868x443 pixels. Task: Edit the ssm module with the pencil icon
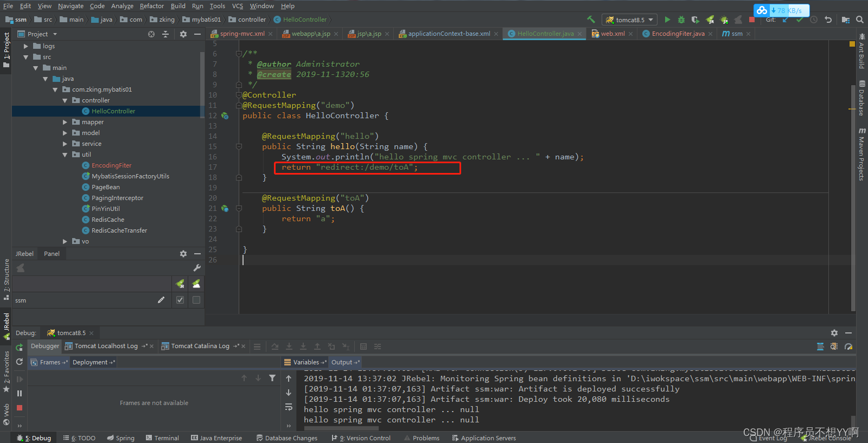(161, 300)
